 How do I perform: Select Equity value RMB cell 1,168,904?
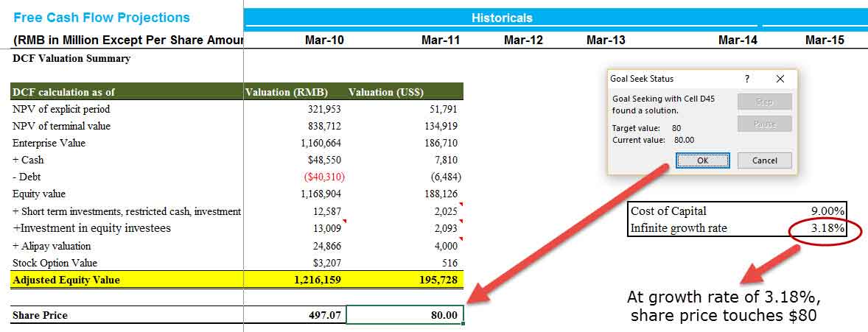(321, 194)
